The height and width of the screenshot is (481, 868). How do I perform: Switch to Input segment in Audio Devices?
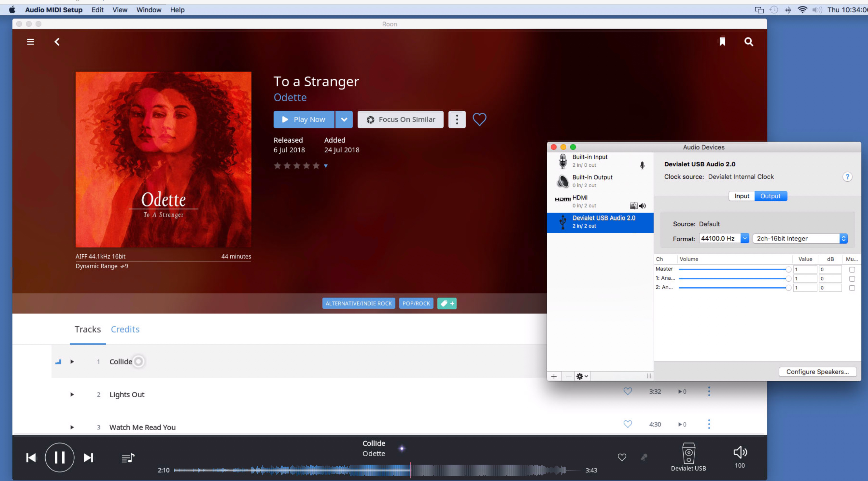tap(742, 196)
